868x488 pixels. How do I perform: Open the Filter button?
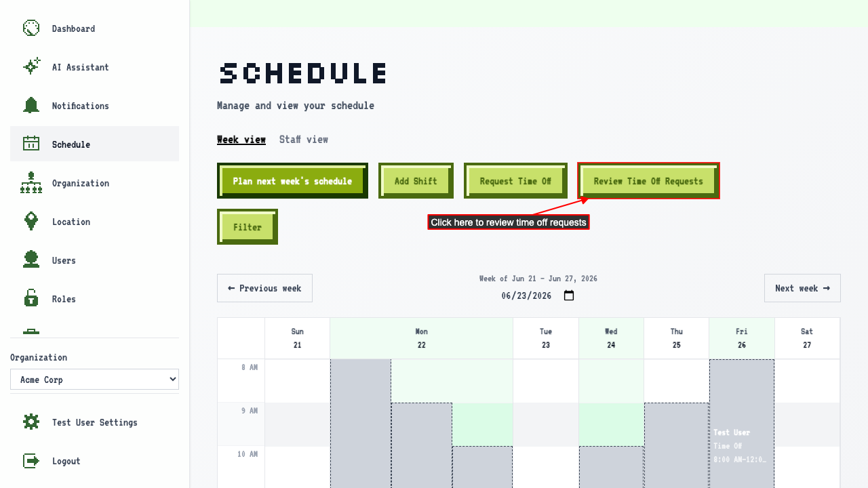pyautogui.click(x=248, y=227)
